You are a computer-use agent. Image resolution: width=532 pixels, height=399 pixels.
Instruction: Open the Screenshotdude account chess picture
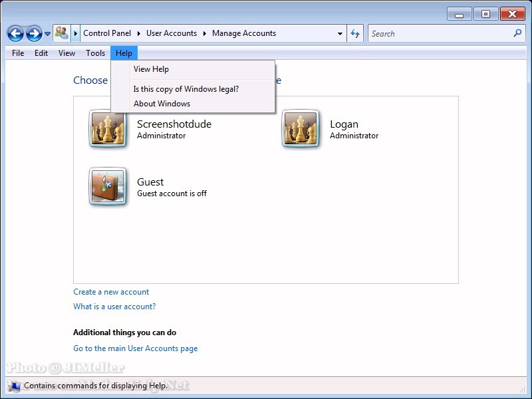tap(108, 128)
